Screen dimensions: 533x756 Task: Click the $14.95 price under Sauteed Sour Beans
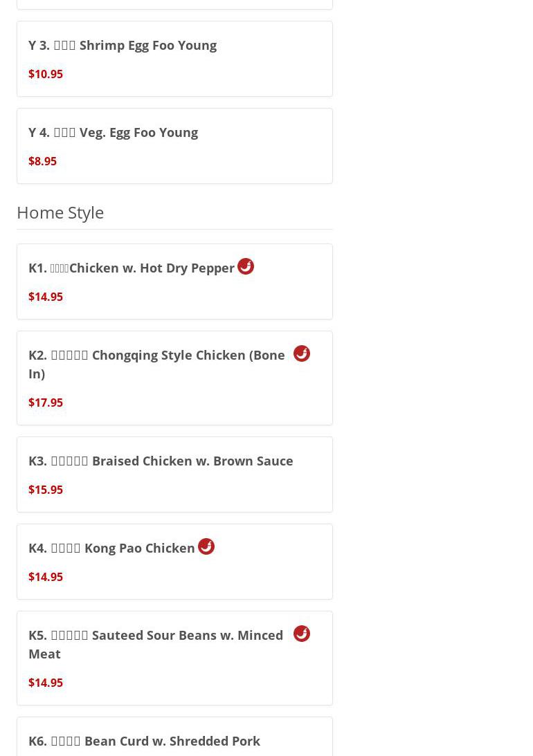pyautogui.click(x=46, y=683)
